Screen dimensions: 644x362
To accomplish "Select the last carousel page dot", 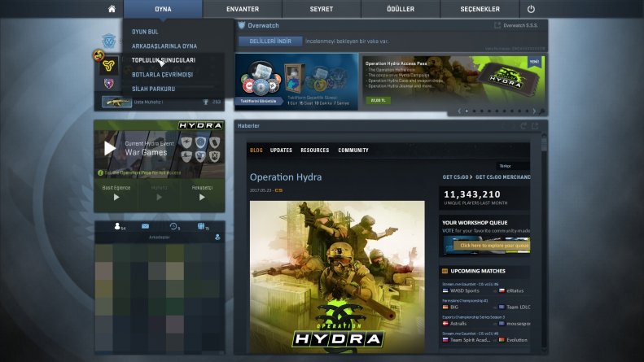I will pos(527,111).
